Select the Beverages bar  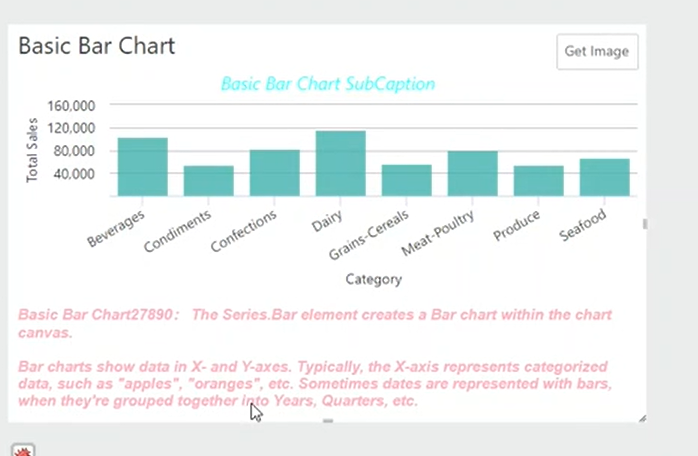coord(142,167)
